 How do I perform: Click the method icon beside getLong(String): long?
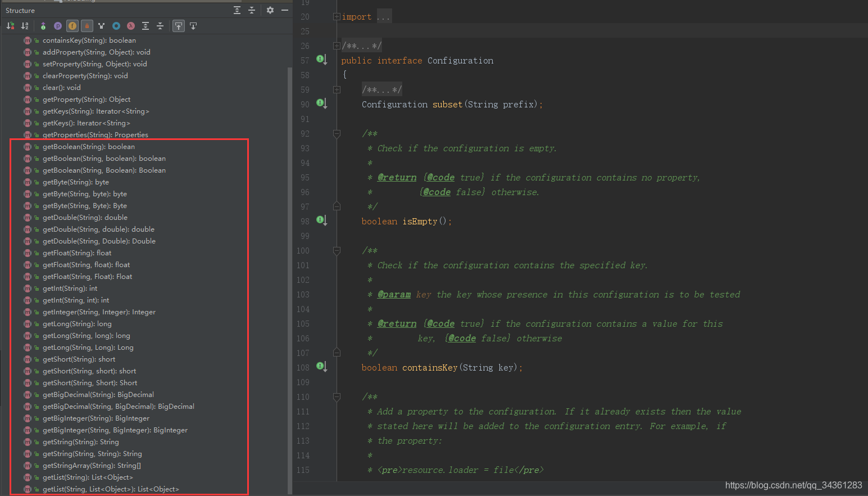(x=28, y=324)
